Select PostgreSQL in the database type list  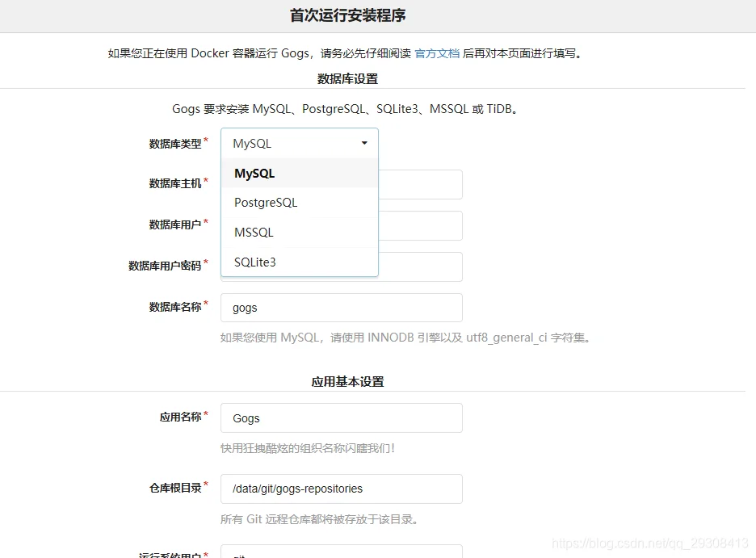(300, 203)
